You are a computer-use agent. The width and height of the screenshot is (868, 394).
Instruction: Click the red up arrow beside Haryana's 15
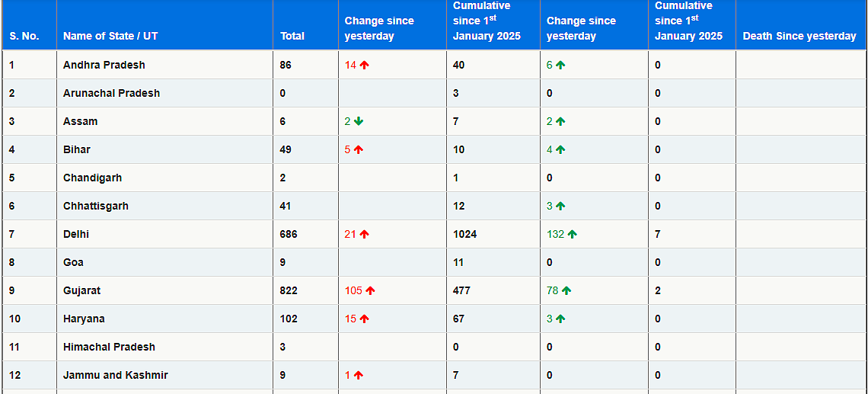364,319
